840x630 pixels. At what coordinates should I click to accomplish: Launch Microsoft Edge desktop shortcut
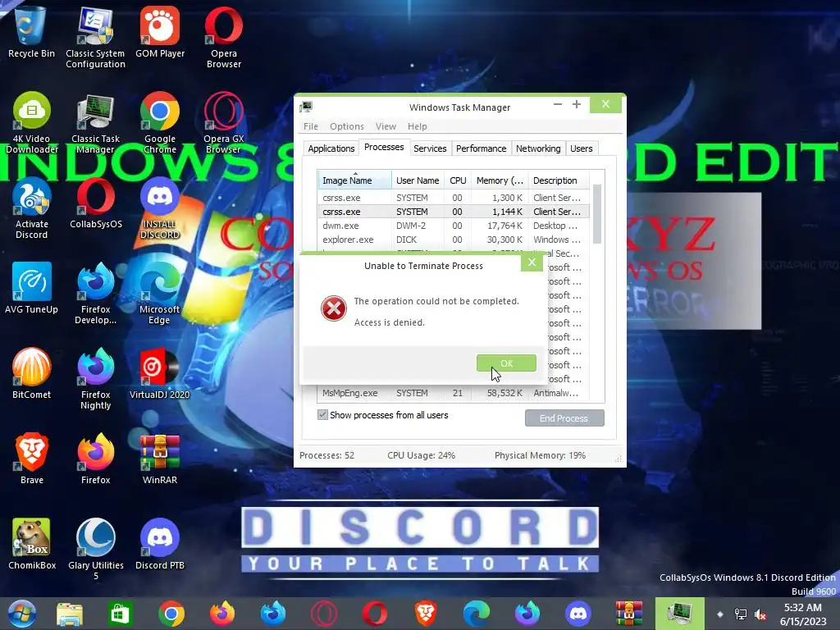coord(160,293)
